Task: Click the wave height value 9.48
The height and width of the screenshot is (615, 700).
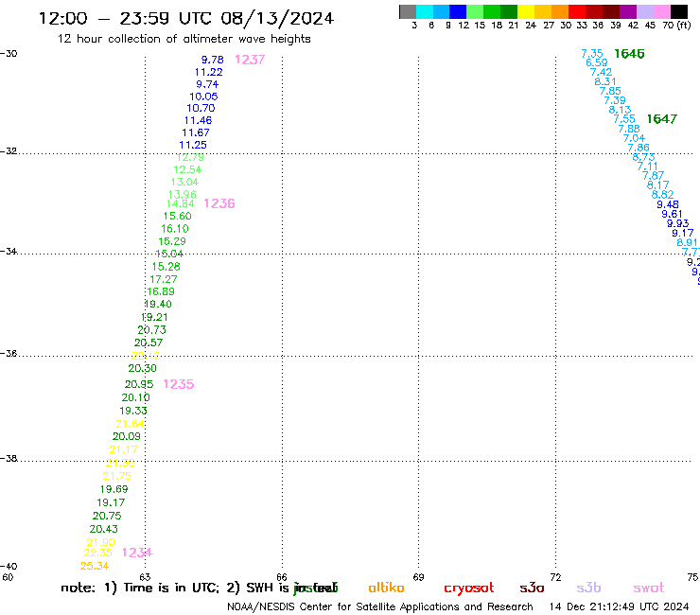Action: coord(668,204)
